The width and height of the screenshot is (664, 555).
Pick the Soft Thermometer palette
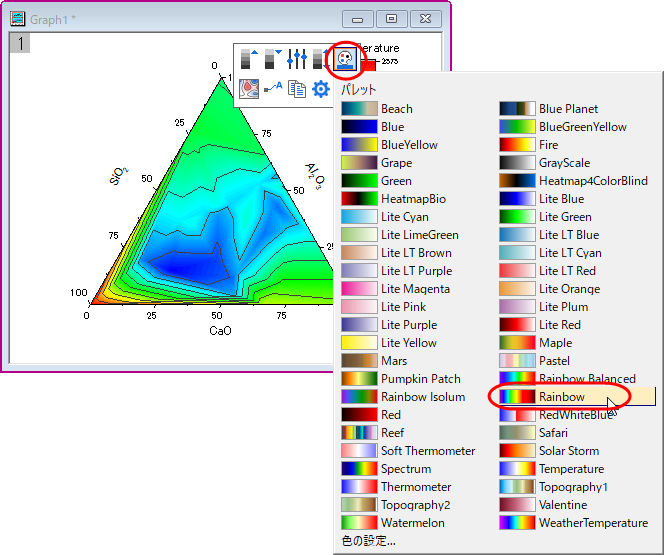pyautogui.click(x=408, y=450)
